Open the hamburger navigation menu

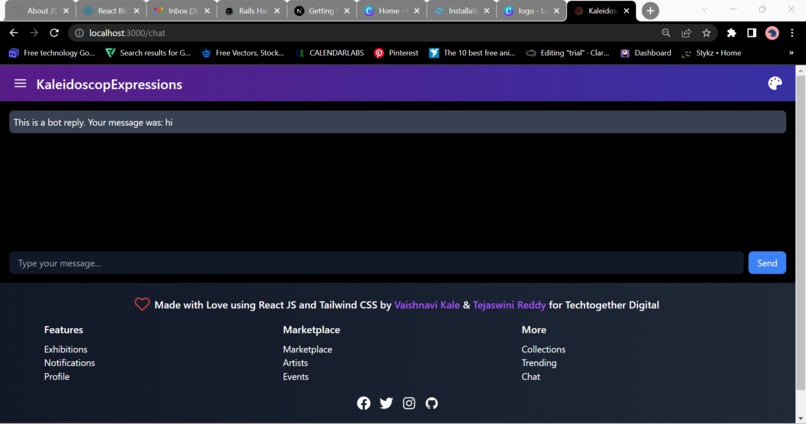(20, 83)
